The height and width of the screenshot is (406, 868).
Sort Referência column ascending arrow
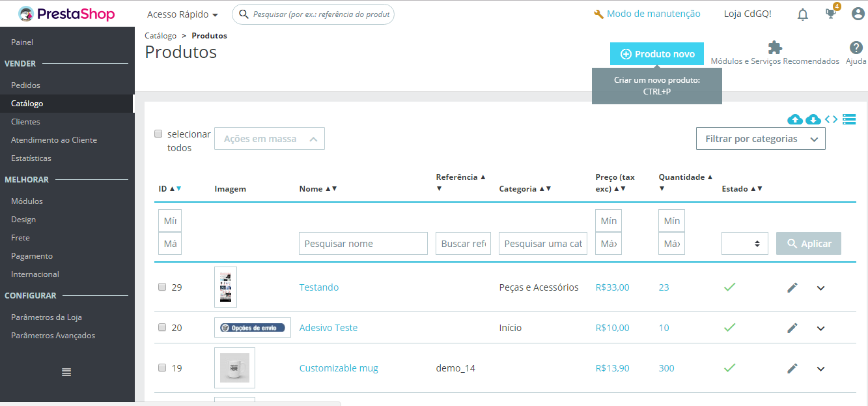[483, 177]
